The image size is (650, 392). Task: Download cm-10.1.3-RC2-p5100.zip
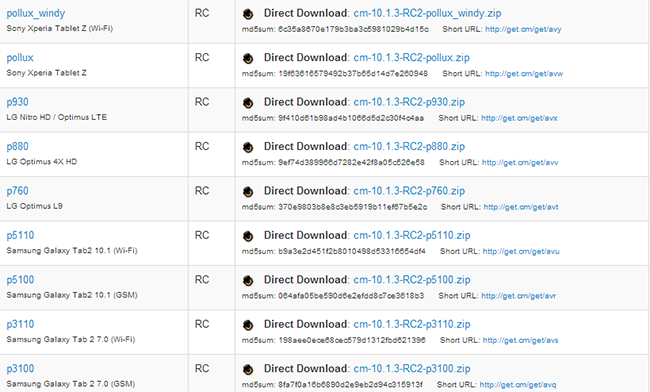pos(412,280)
